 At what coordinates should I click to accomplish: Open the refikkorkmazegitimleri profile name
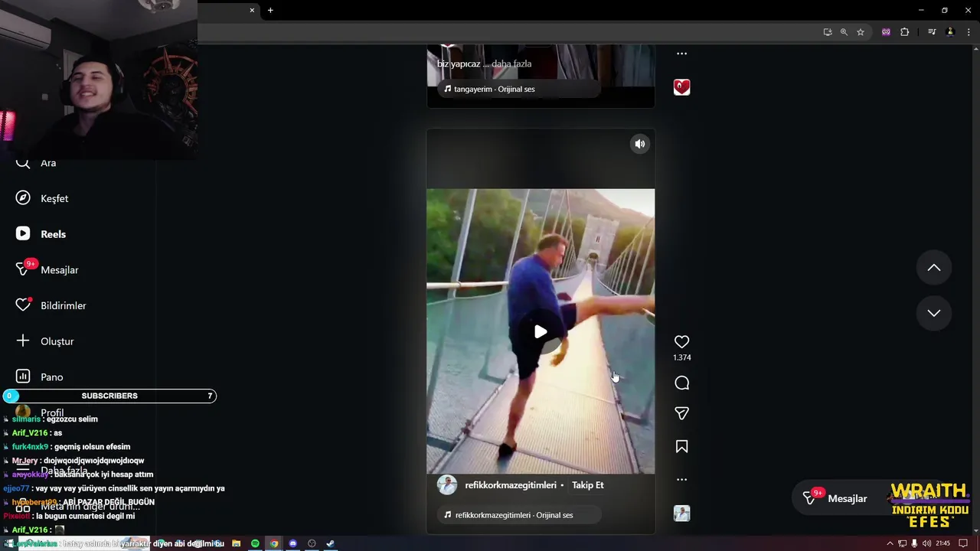coord(511,485)
